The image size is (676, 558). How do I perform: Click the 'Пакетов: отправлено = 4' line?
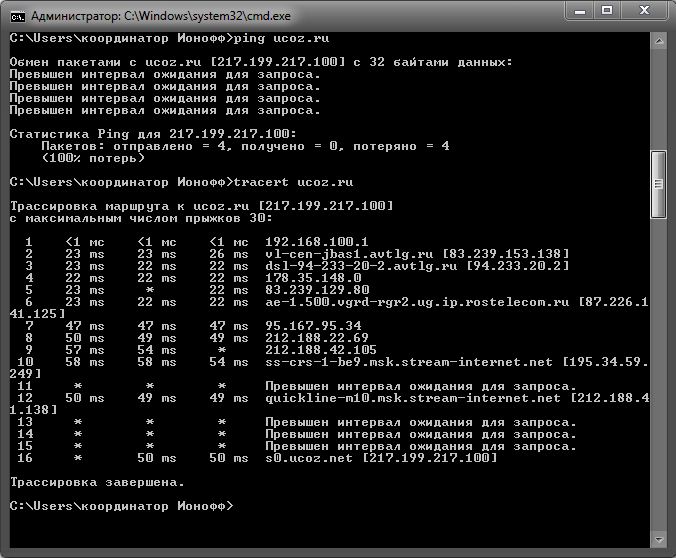245,146
